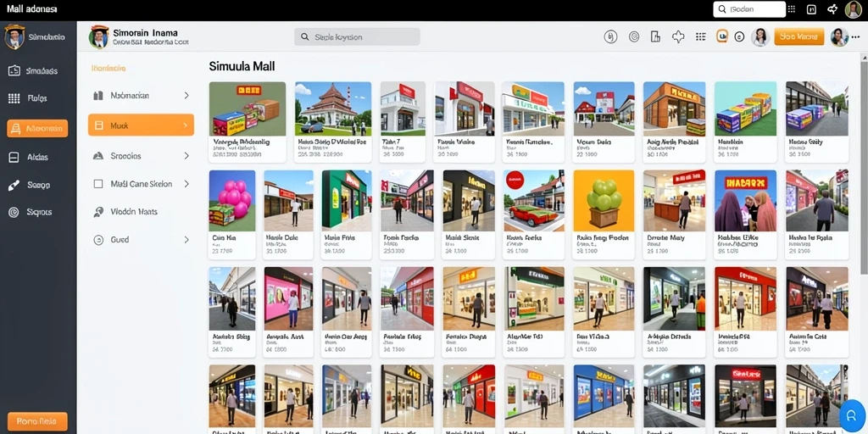Screen dimensions: 868x434
Task: Open the blue help chat bubble
Action: tap(851, 415)
